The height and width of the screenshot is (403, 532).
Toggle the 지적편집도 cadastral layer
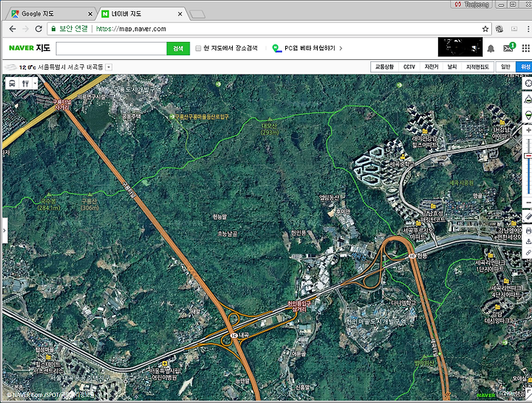[x=477, y=67]
